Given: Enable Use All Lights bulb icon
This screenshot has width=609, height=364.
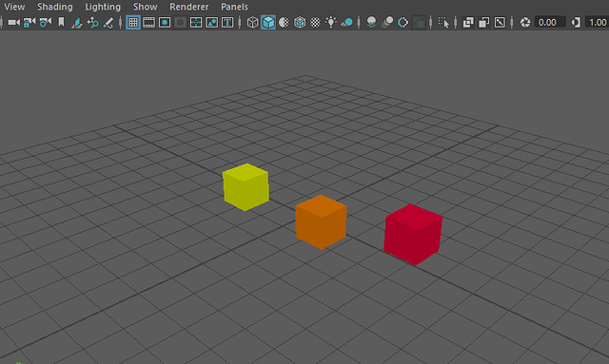Looking at the screenshot, I should [x=331, y=23].
